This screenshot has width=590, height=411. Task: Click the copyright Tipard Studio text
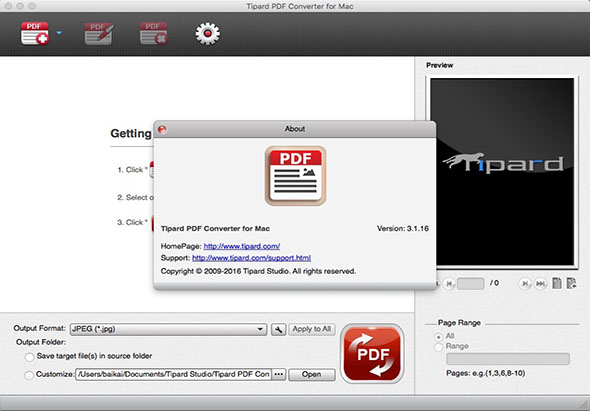(x=258, y=271)
